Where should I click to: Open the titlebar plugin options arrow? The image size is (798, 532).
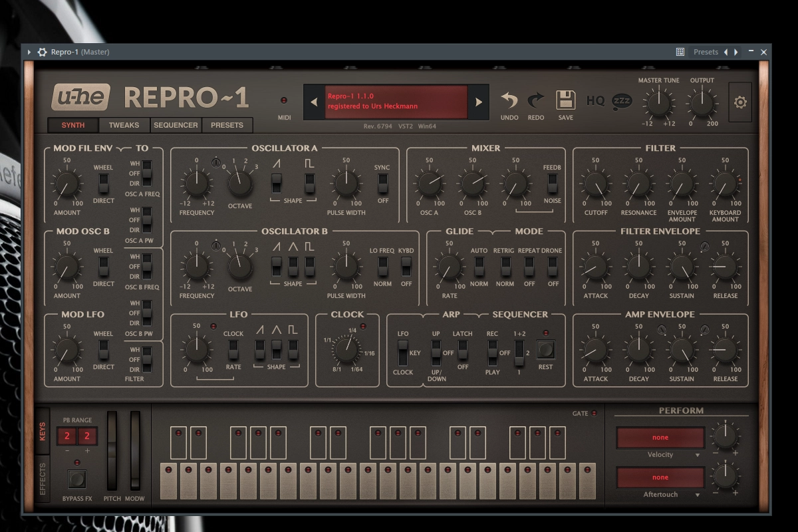[29, 52]
